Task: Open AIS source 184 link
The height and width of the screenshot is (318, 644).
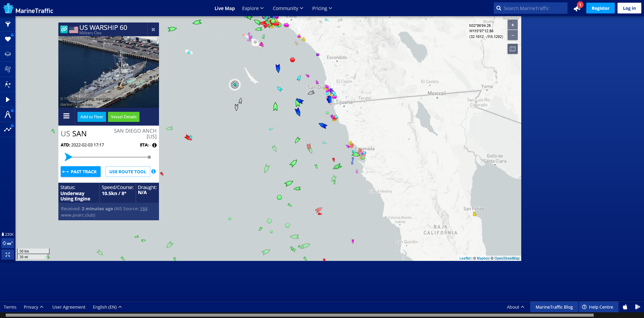Action: [144, 209]
